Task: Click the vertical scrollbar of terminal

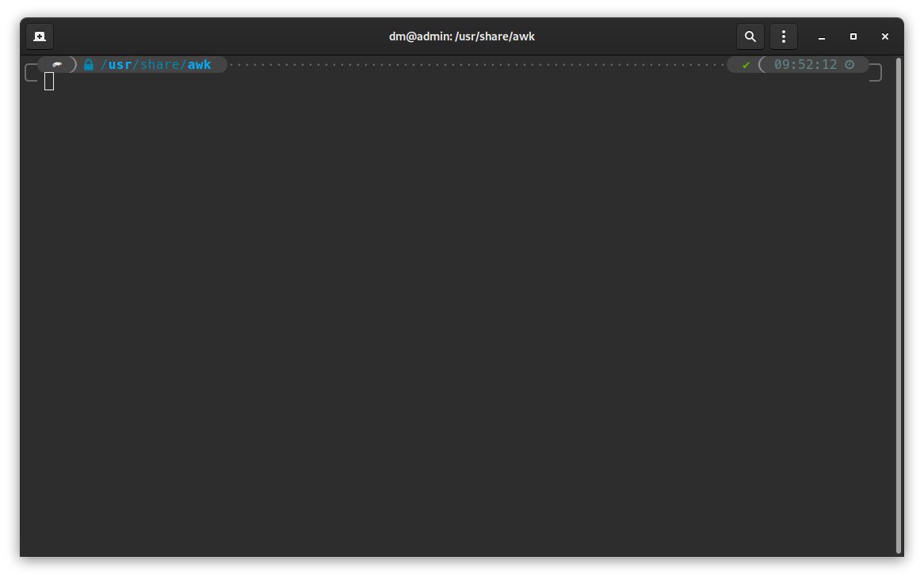Action: pos(899,306)
